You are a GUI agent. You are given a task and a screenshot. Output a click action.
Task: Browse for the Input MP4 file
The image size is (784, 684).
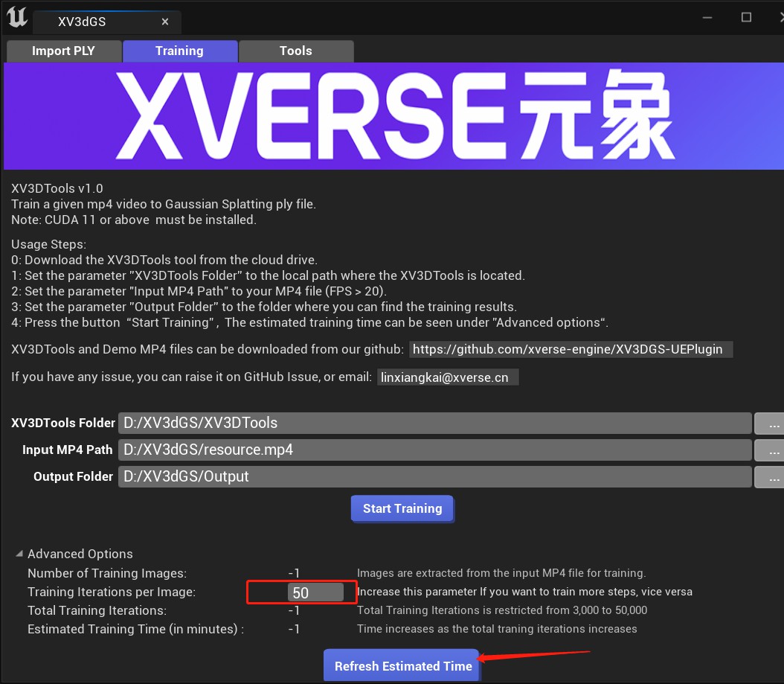770,450
